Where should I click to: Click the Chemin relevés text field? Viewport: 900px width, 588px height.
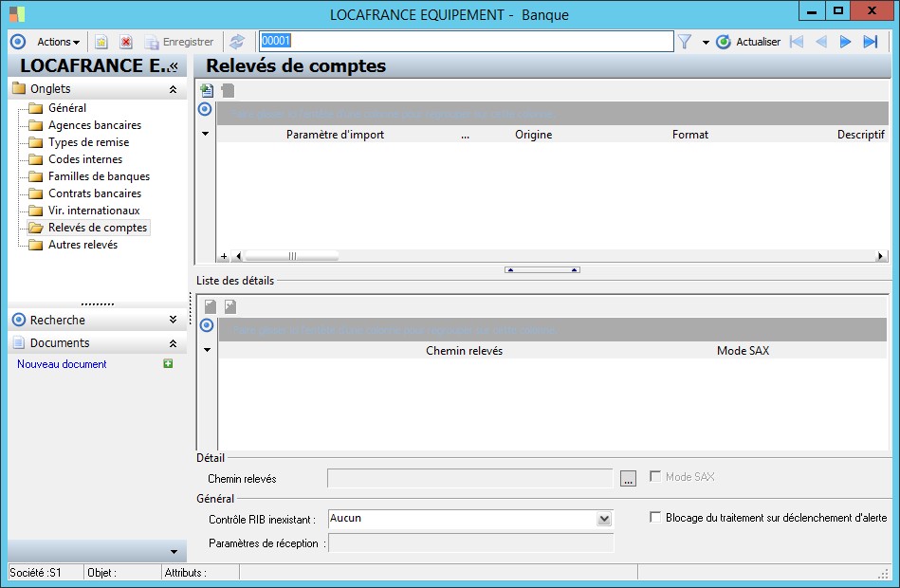click(x=470, y=478)
